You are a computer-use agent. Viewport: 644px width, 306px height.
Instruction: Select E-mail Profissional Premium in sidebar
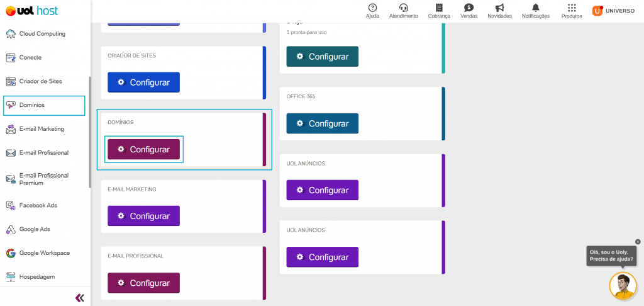click(44, 179)
